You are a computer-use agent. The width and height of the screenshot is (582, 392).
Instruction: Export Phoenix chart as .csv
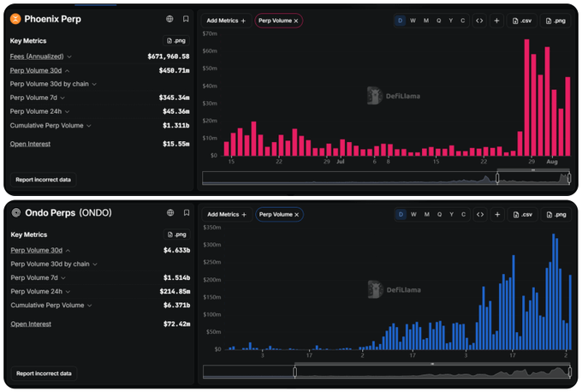pyautogui.click(x=522, y=21)
